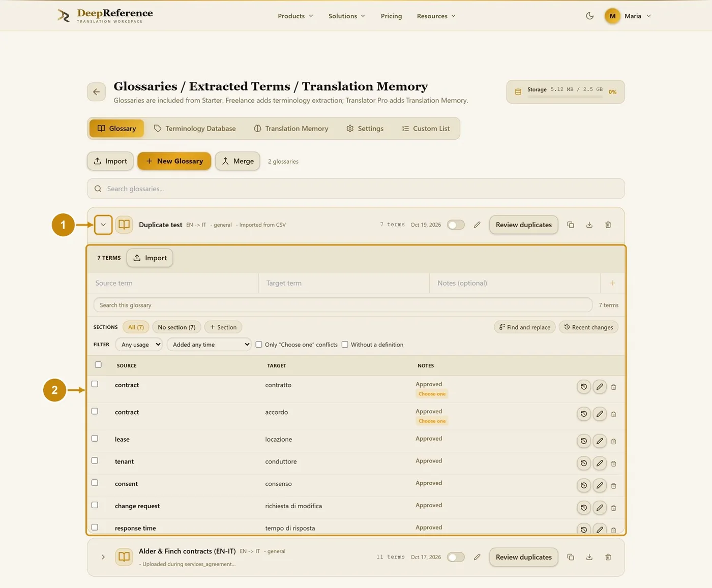The height and width of the screenshot is (588, 712).
Task: Click the Source term input field
Action: click(x=173, y=283)
